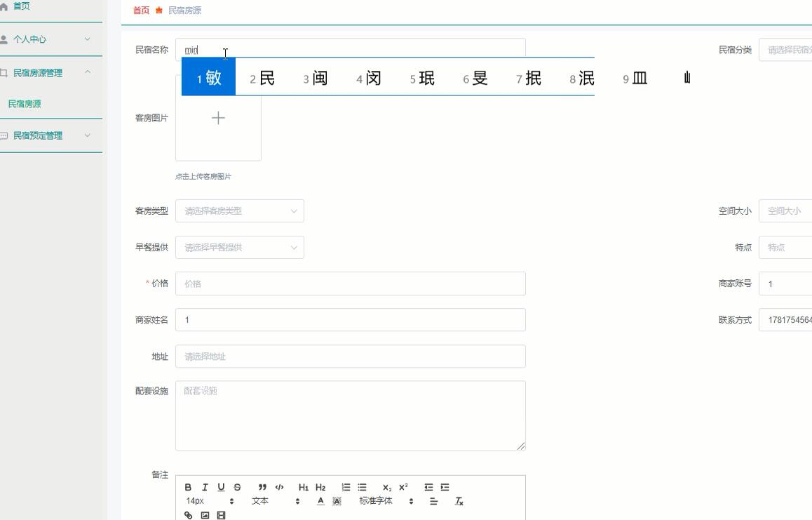Apply strikethrough formatting

(236, 487)
